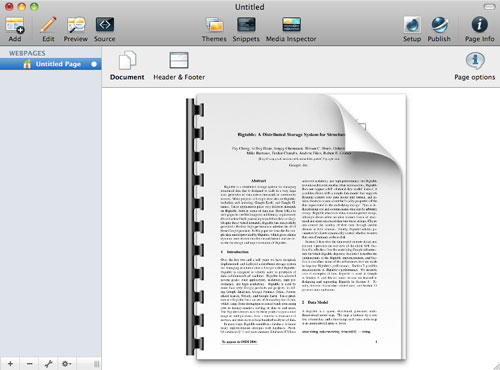The image size is (500, 370).
Task: Switch to the Document tab
Action: click(x=127, y=65)
